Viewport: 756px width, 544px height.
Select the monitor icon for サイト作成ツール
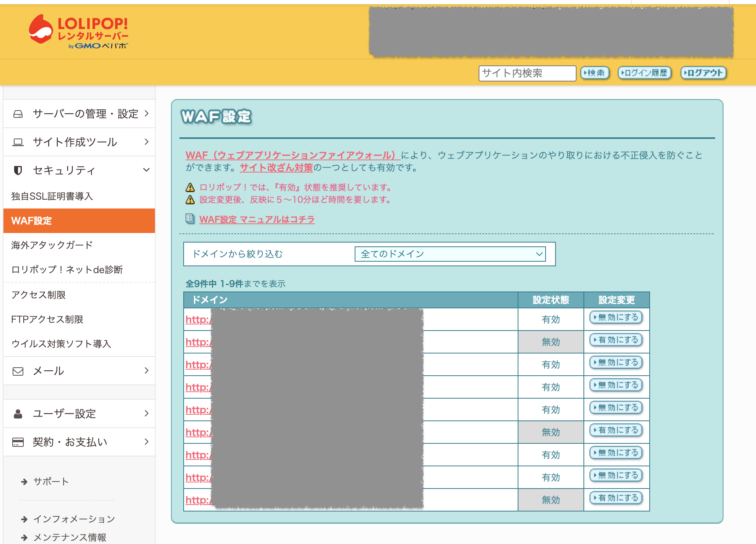click(x=18, y=142)
